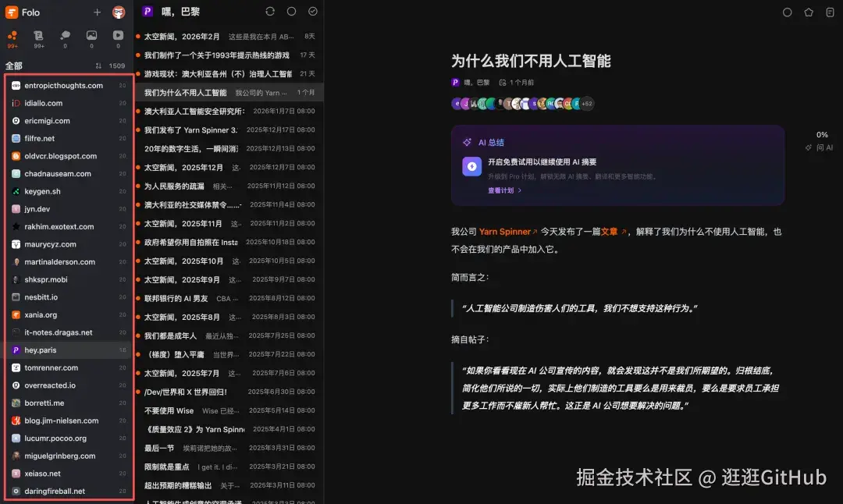Star the current article
The width and height of the screenshot is (843, 504).
809,12
